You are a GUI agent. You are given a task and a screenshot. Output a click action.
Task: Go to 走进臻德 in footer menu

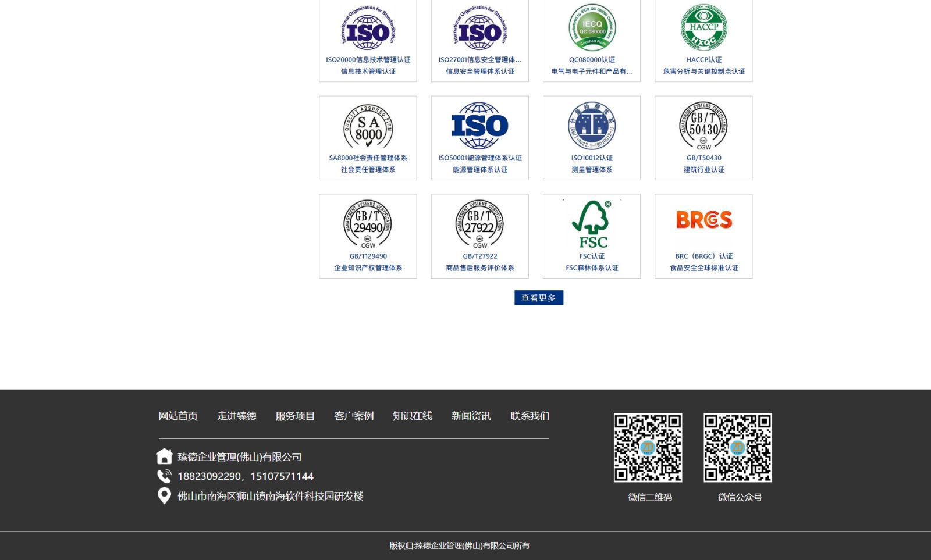[237, 416]
